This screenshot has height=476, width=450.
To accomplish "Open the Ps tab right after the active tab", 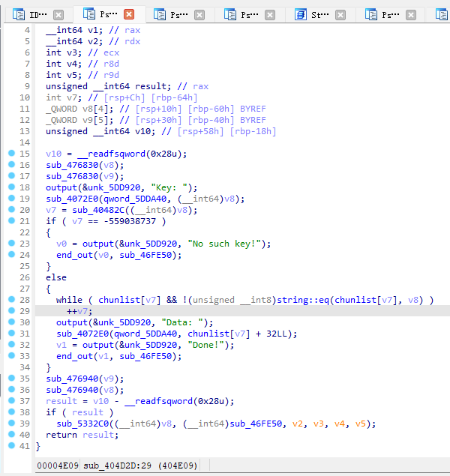I will (178, 15).
